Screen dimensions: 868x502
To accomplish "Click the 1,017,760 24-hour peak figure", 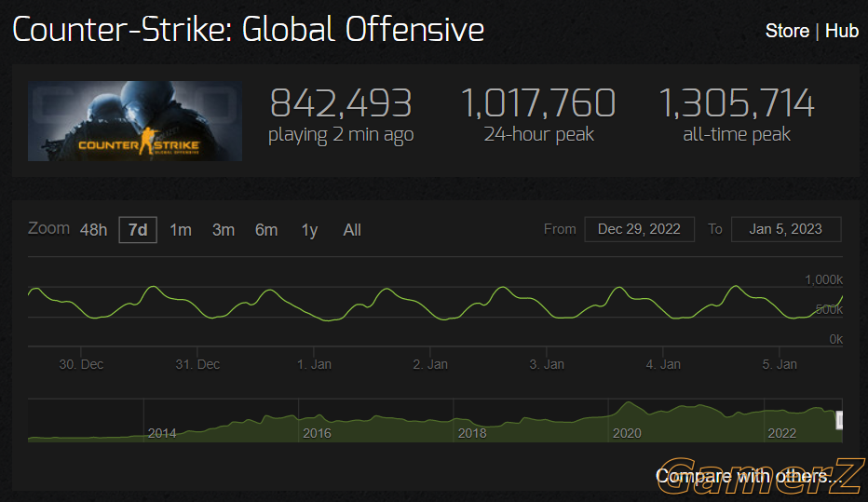I will tap(538, 103).
